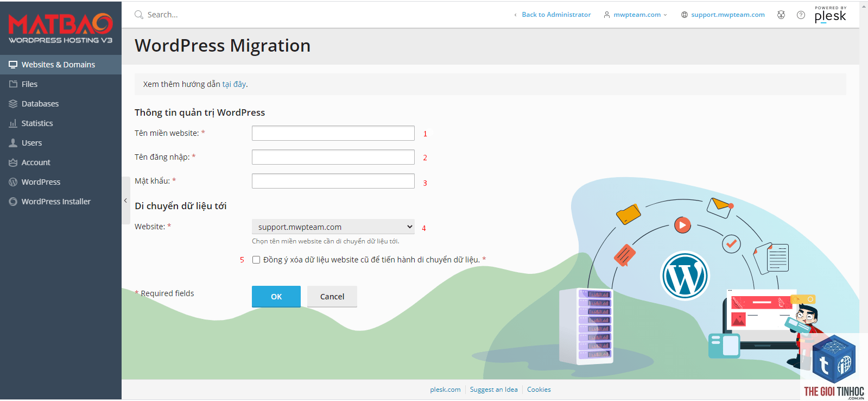Click the search magnifier icon
The width and height of the screenshot is (868, 401).
139,15
